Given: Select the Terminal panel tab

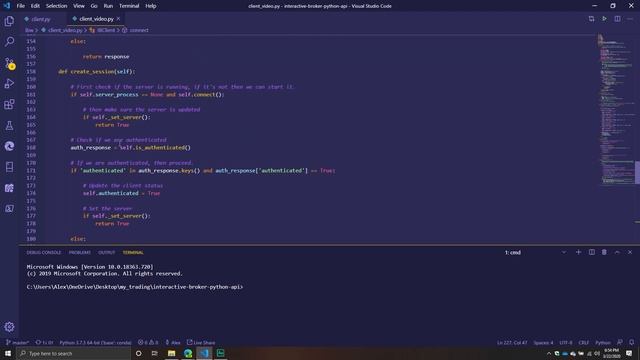Looking at the screenshot, I should coord(133,253).
